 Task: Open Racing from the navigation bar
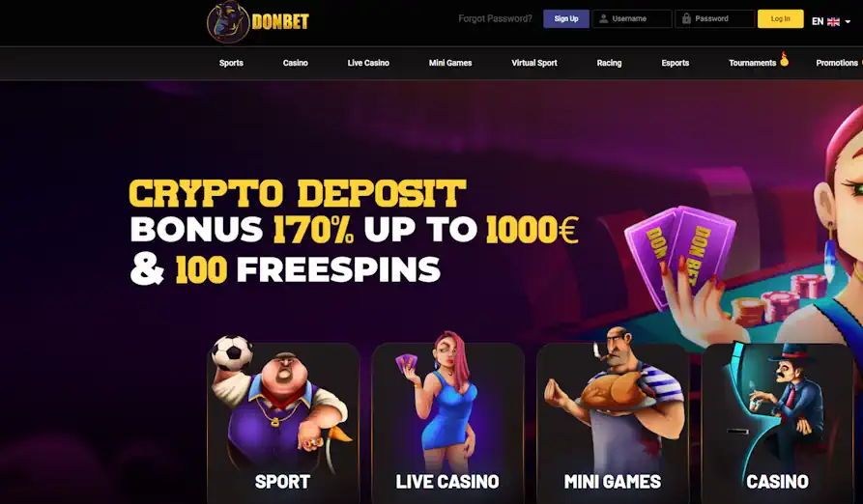pyautogui.click(x=609, y=63)
